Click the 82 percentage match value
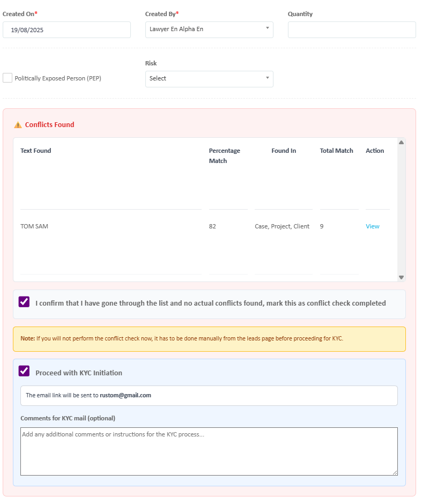This screenshot has height=504, width=422. pyautogui.click(x=212, y=226)
